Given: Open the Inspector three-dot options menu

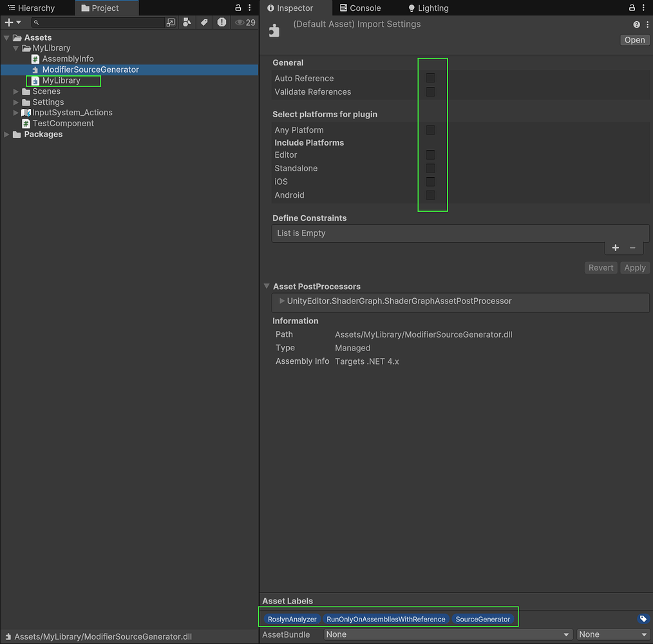Looking at the screenshot, I should point(646,8).
